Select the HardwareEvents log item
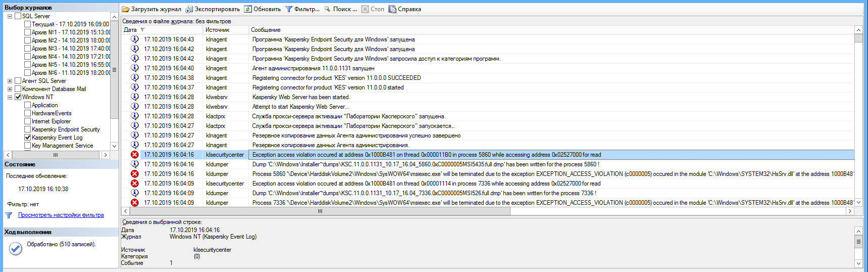 tap(52, 113)
